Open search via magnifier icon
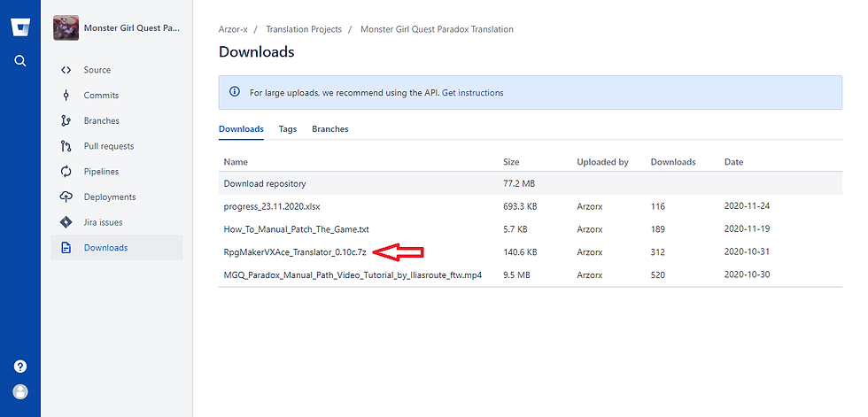The image size is (868, 417). pos(19,61)
